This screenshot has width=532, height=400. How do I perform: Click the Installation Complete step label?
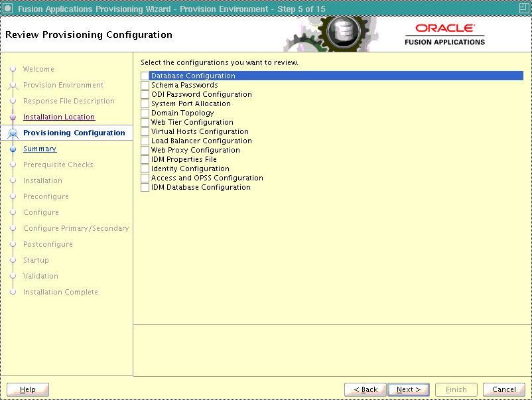(x=60, y=292)
